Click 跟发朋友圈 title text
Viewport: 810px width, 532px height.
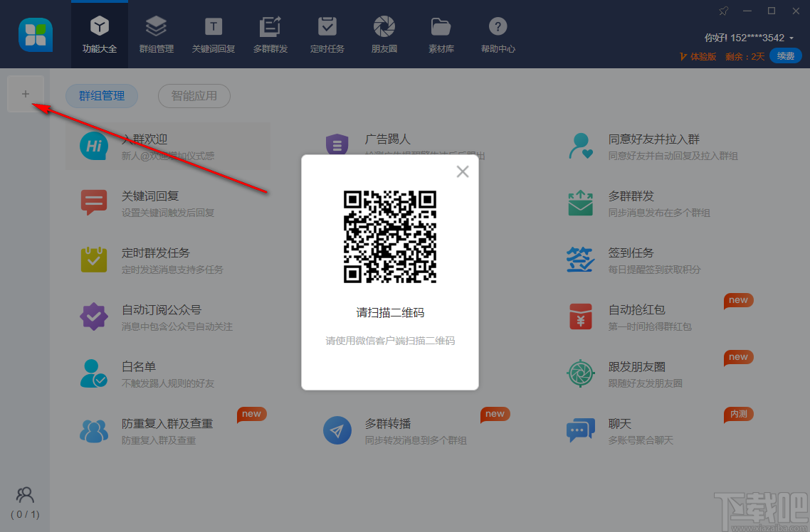pos(636,367)
